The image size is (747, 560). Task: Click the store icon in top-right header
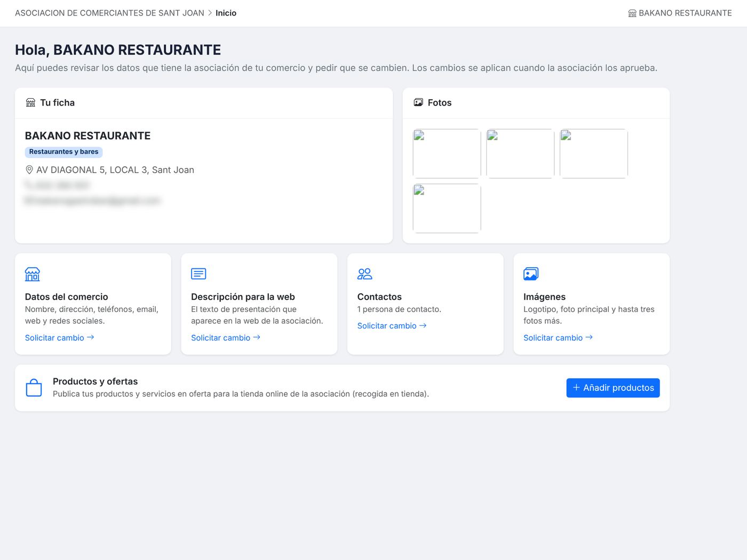pyautogui.click(x=632, y=13)
